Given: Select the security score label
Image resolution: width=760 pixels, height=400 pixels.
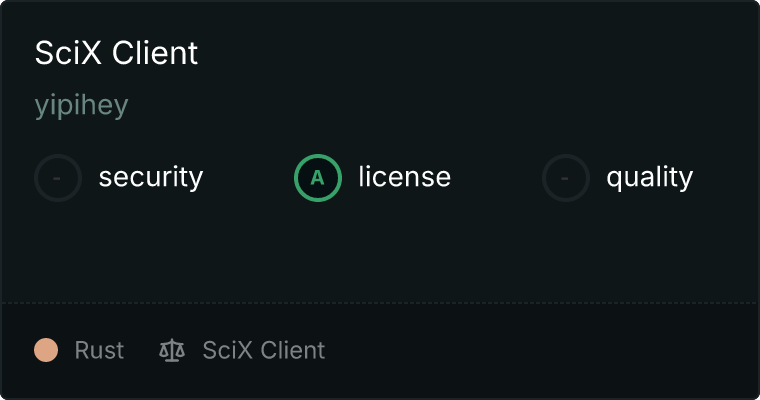Looking at the screenshot, I should point(151,178).
